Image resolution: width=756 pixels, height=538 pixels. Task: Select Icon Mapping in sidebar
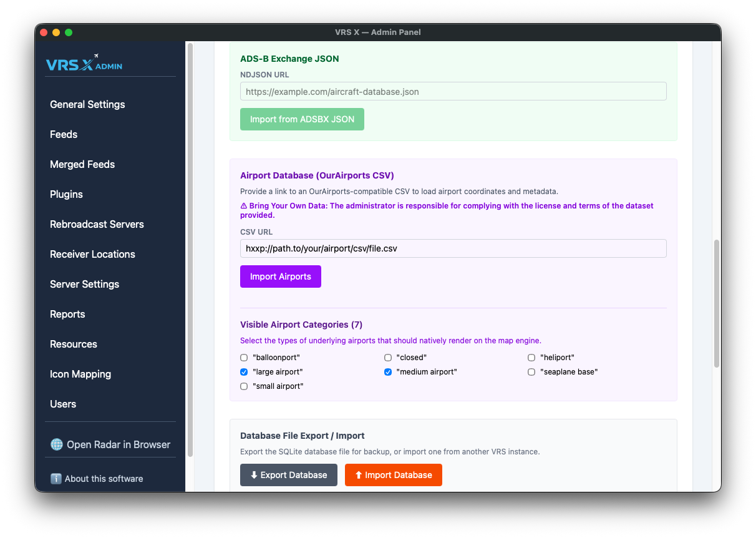click(80, 374)
